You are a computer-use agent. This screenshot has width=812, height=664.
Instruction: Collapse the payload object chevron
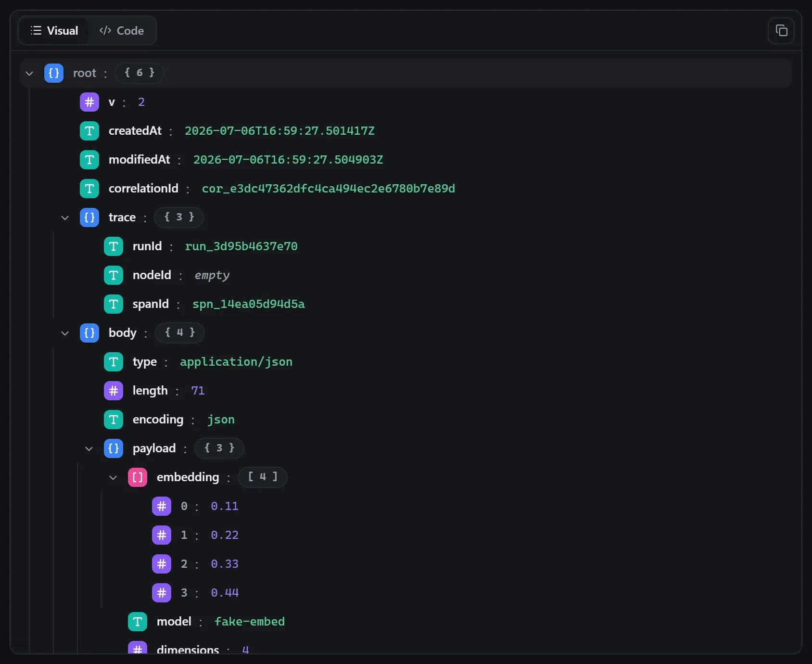[89, 448]
